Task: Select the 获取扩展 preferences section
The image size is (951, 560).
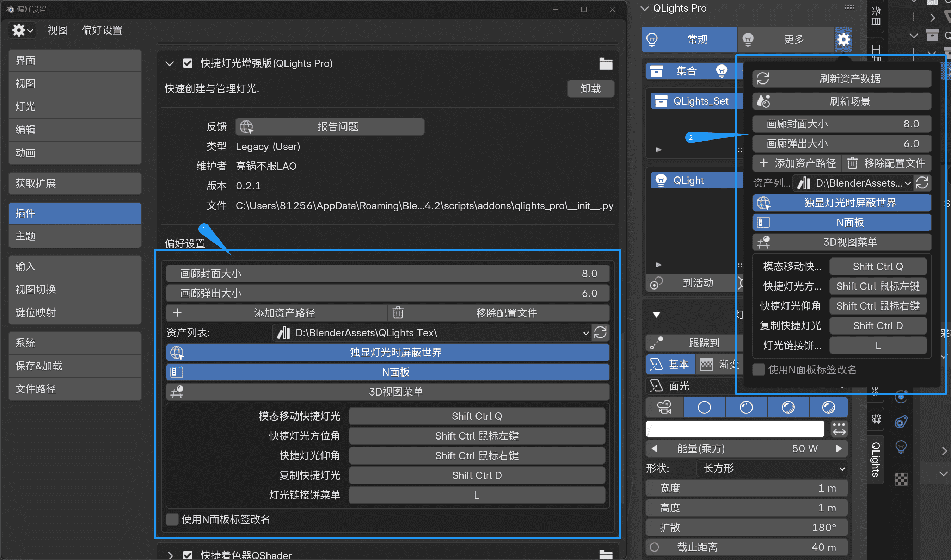Action: [75, 183]
